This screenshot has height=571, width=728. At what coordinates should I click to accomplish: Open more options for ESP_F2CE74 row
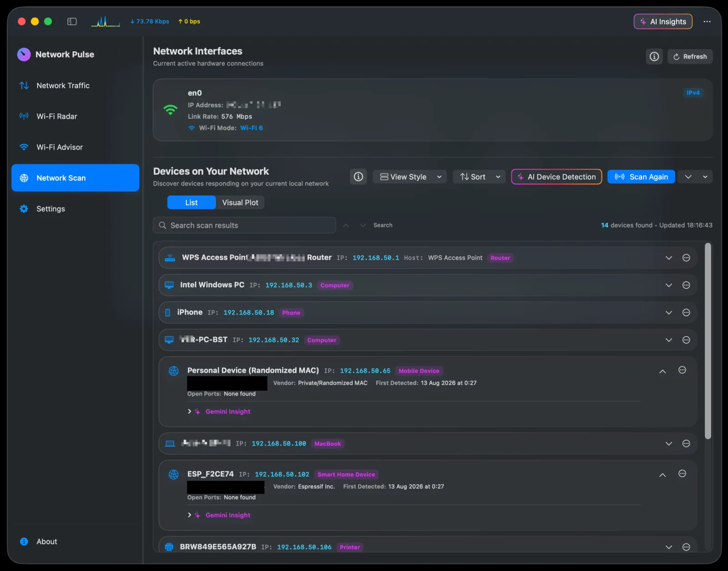click(x=682, y=474)
